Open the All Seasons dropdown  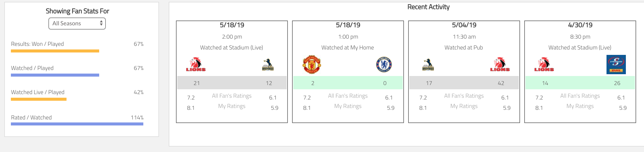pos(77,24)
